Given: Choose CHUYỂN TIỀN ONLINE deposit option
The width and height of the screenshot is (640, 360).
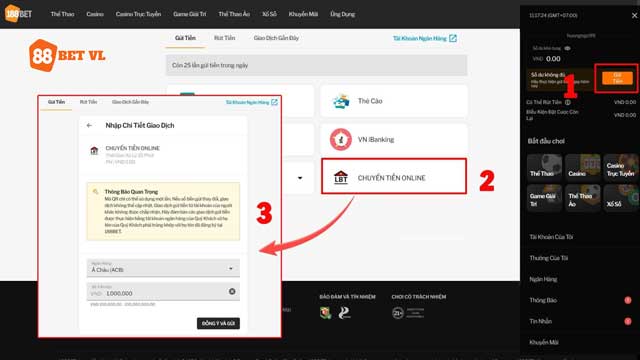Looking at the screenshot, I should pos(394,176).
